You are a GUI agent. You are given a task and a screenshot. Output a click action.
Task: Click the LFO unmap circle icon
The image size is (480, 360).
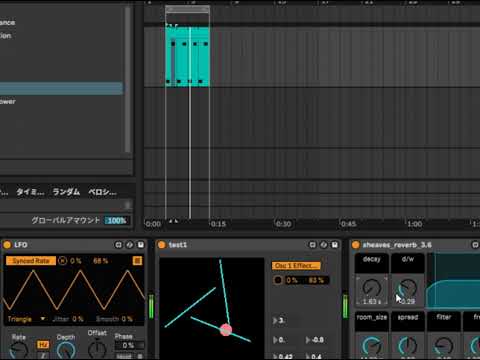point(62,261)
